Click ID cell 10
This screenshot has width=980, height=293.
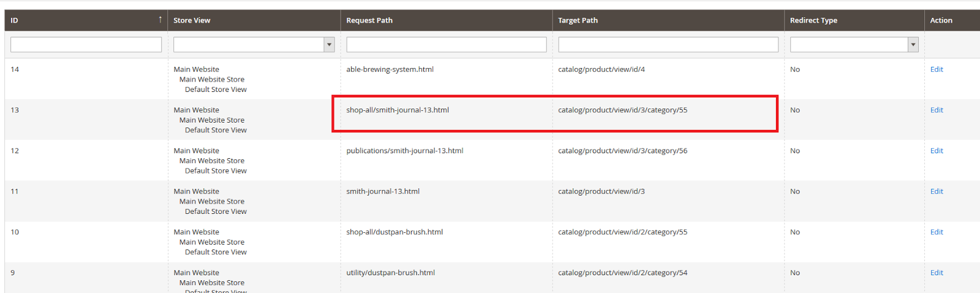pos(15,232)
